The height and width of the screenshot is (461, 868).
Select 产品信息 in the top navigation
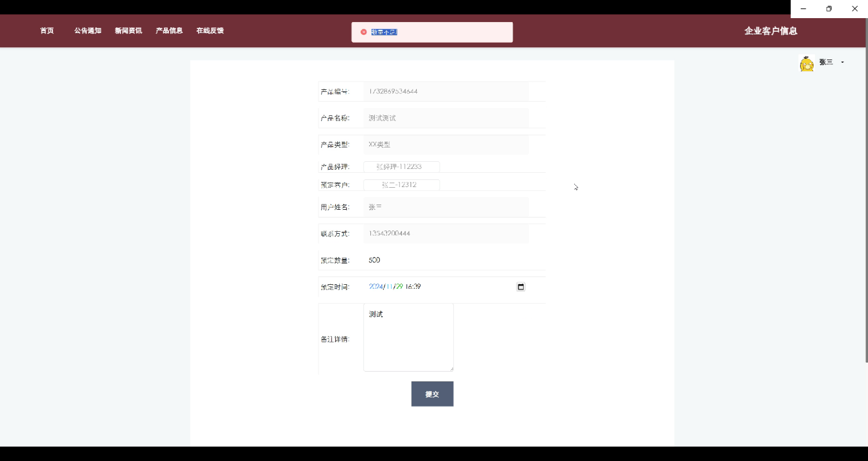point(169,30)
